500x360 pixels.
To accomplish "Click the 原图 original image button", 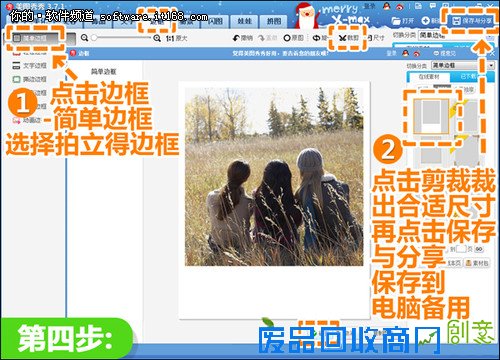I will [293, 38].
